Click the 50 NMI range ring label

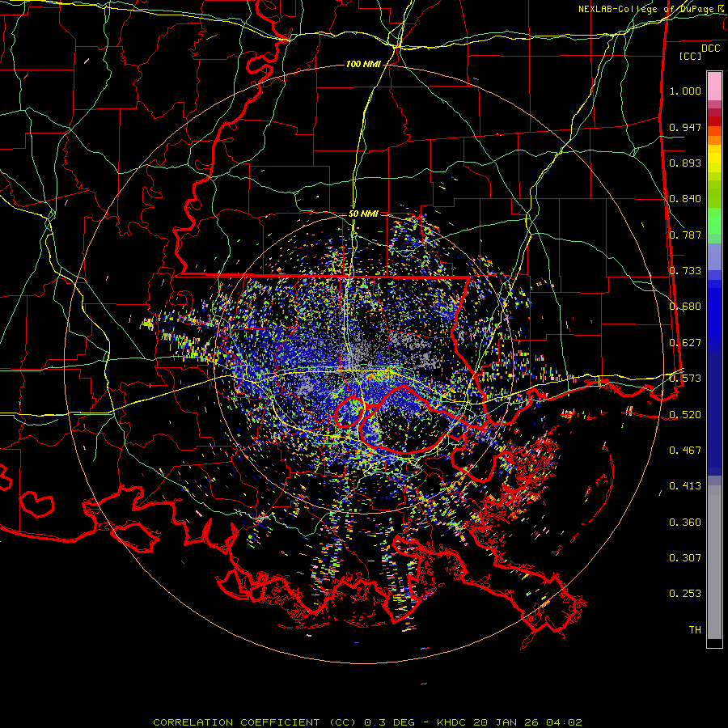[363, 214]
